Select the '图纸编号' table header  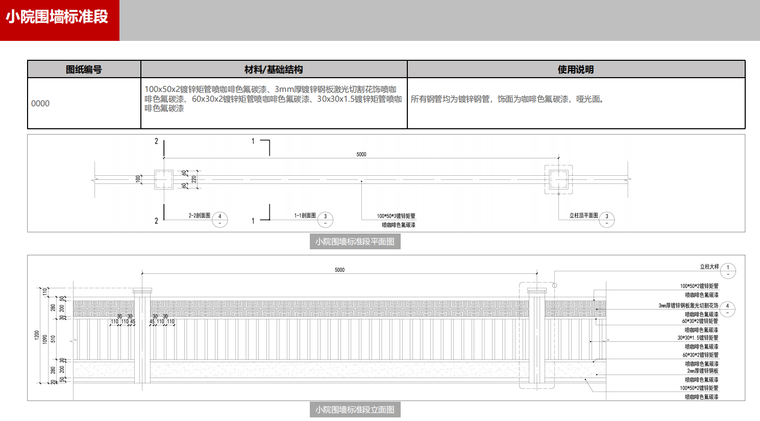(84, 69)
